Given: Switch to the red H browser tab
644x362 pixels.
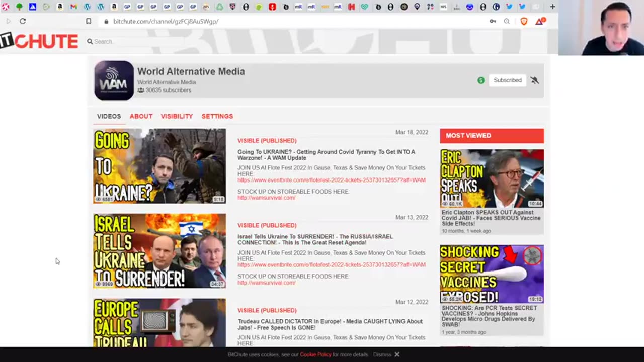Looking at the screenshot, I should (351, 7).
